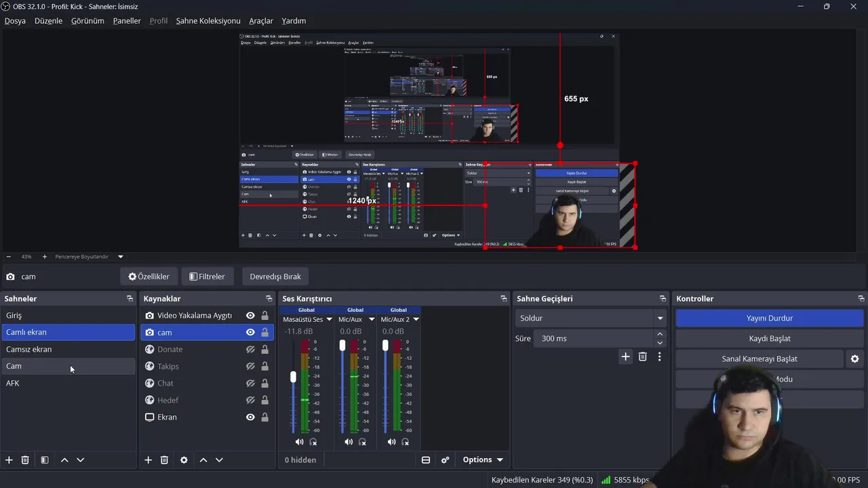The image size is (868, 488).
Task: Toggle lock on Donate source
Action: pos(264,349)
